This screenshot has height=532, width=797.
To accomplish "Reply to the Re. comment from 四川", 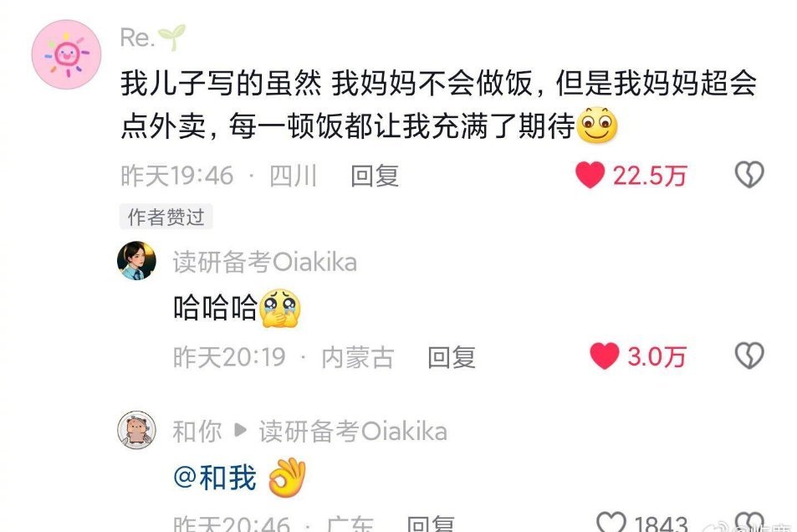I will 375,176.
